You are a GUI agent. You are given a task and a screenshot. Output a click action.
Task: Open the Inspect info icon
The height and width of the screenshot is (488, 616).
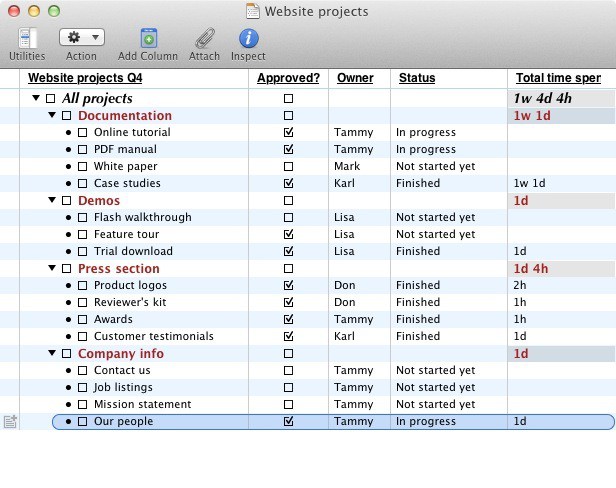pos(248,39)
